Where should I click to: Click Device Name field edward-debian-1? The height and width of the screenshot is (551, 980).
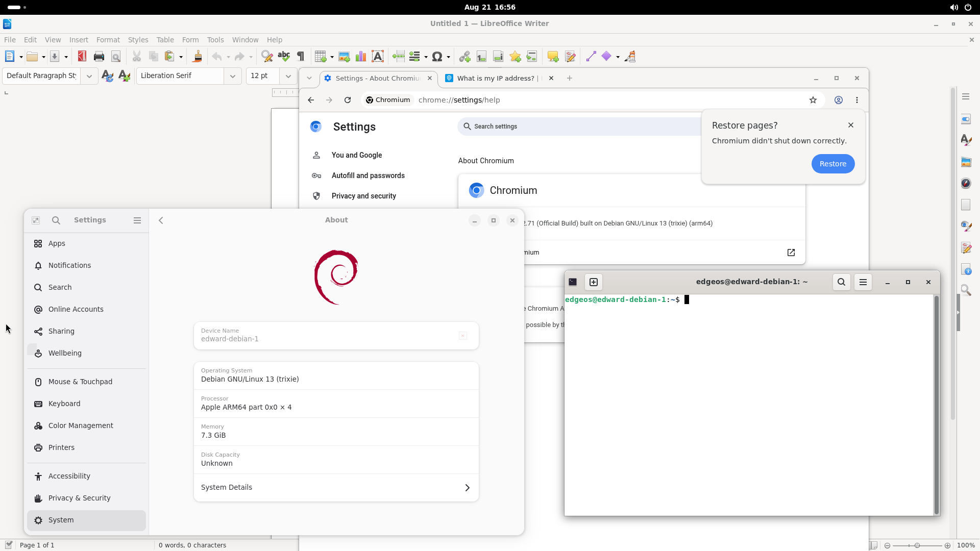pyautogui.click(x=336, y=336)
